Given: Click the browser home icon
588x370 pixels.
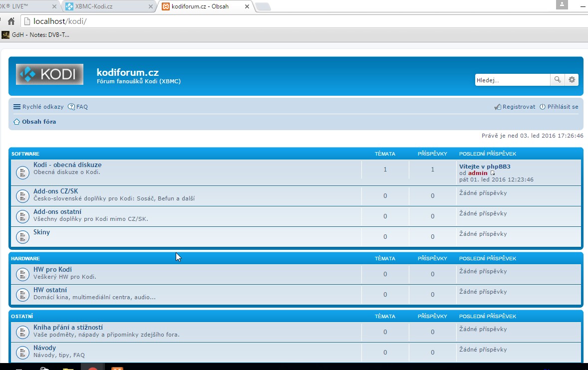Looking at the screenshot, I should 11,21.
